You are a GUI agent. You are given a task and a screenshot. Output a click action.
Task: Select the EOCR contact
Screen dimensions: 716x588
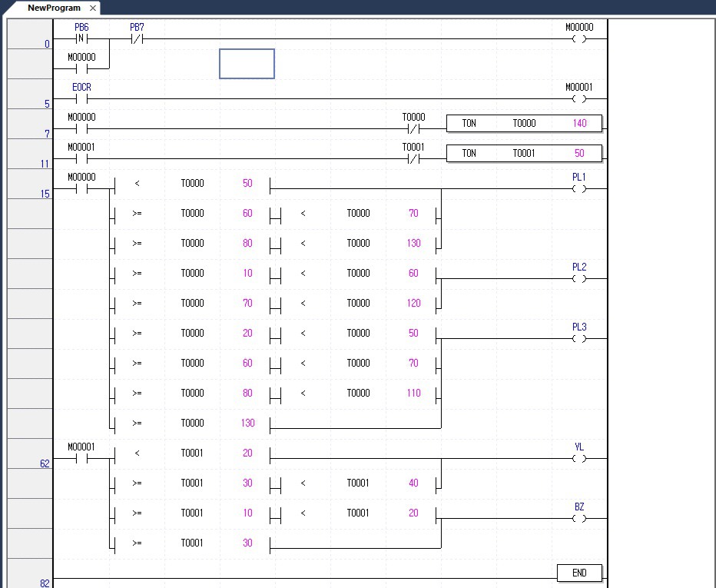(81, 99)
